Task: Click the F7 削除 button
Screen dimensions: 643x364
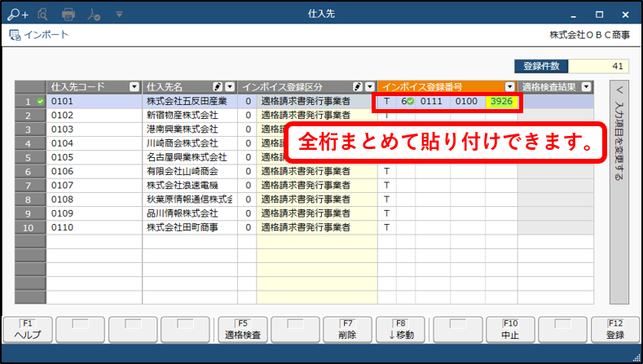Action: pyautogui.click(x=347, y=330)
